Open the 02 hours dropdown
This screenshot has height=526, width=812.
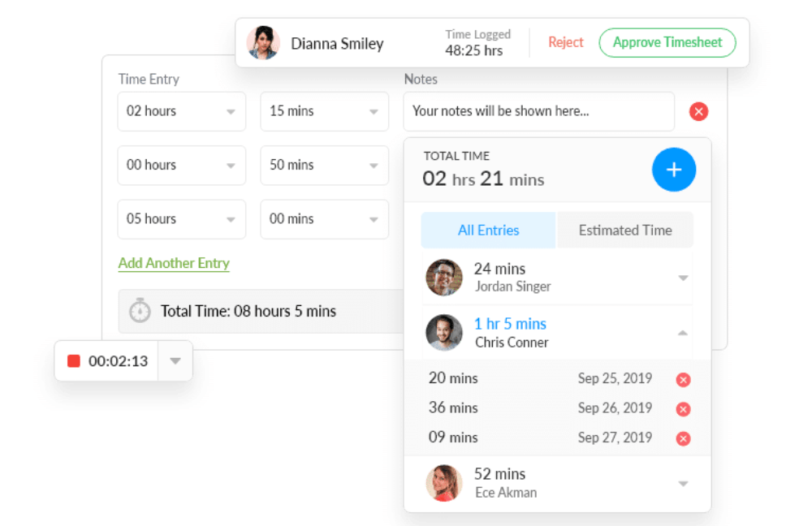pyautogui.click(x=181, y=111)
